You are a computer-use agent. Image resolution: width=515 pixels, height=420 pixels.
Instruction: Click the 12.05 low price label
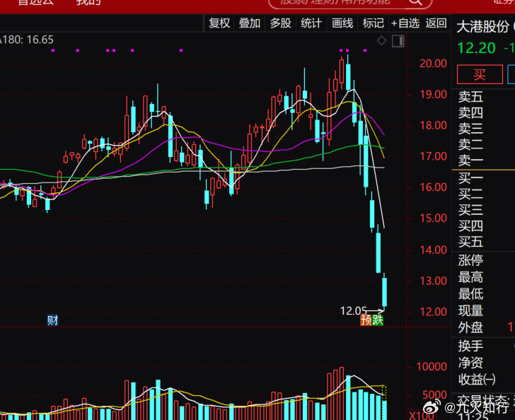[x=353, y=310]
